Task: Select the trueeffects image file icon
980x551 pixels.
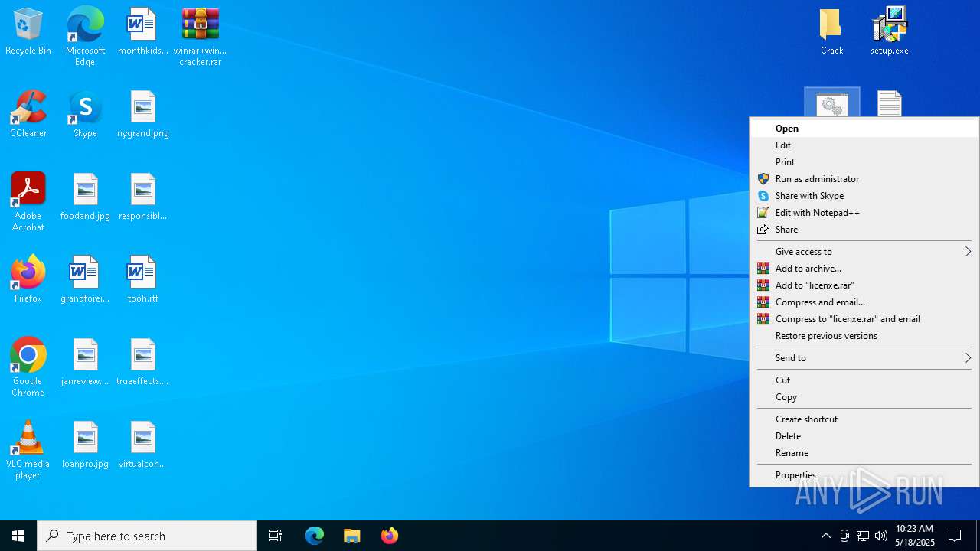Action: pos(142,363)
